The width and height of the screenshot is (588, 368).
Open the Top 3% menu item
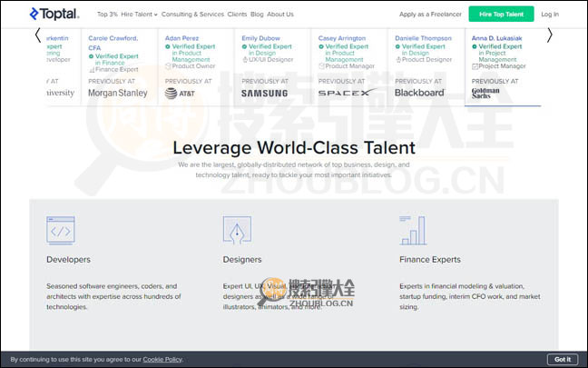pos(107,15)
